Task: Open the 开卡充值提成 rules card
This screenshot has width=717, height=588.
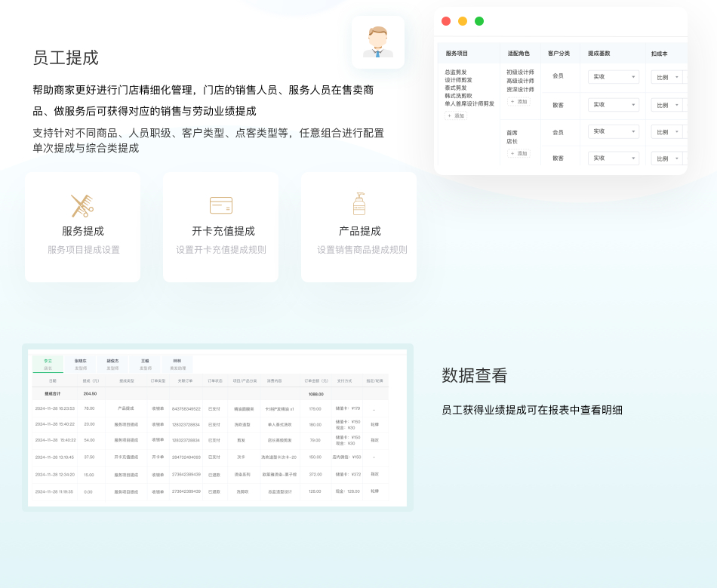Action: [x=220, y=227]
